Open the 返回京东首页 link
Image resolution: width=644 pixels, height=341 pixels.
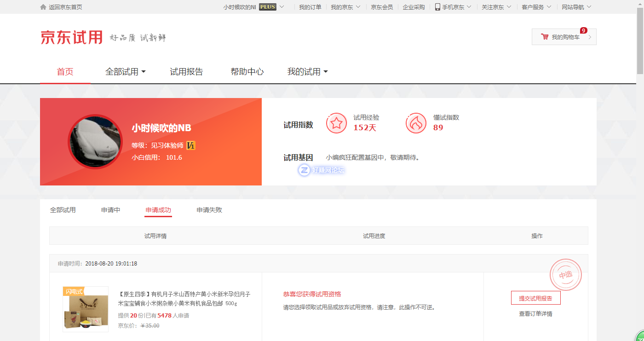point(65,7)
